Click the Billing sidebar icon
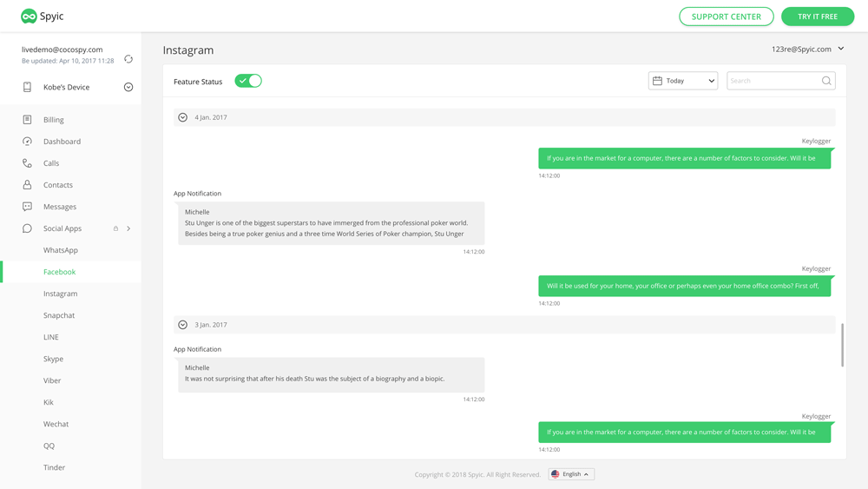This screenshot has width=868, height=489. pos(27,120)
